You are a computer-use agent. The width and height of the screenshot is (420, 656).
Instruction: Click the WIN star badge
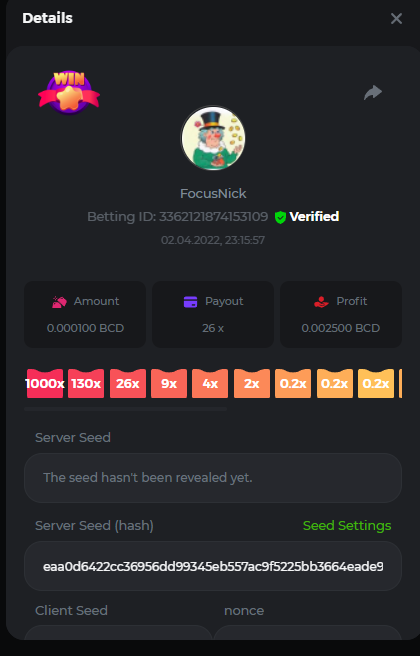[69, 92]
